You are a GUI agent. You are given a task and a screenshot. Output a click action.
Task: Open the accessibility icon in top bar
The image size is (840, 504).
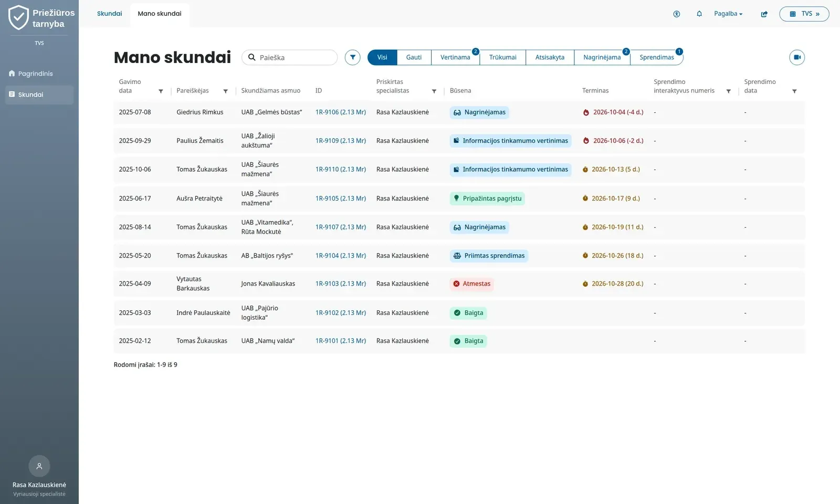click(677, 14)
